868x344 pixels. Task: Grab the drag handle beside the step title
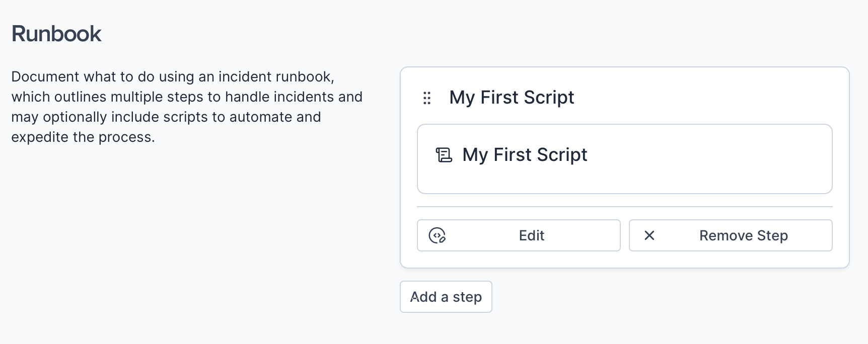(427, 98)
